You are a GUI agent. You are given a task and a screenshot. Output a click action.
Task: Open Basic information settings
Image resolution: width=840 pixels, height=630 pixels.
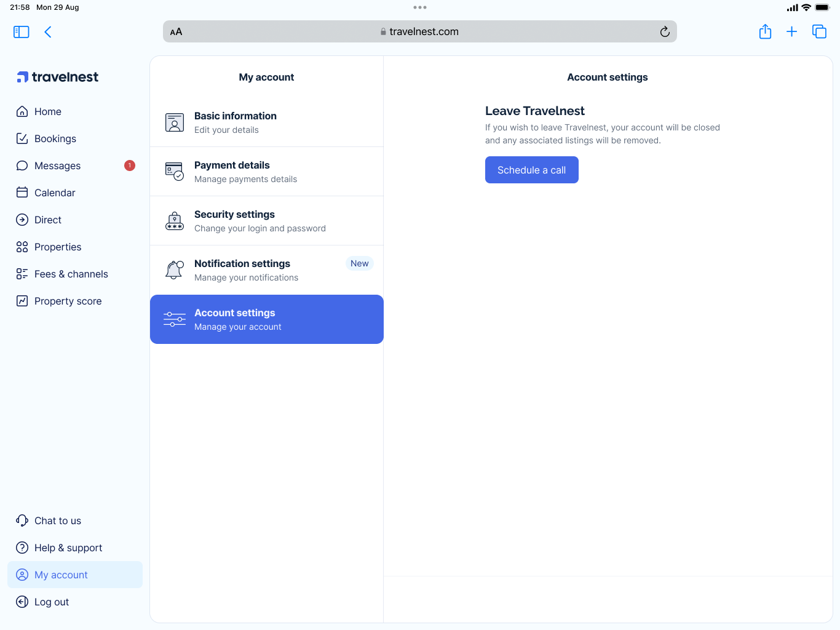click(266, 122)
